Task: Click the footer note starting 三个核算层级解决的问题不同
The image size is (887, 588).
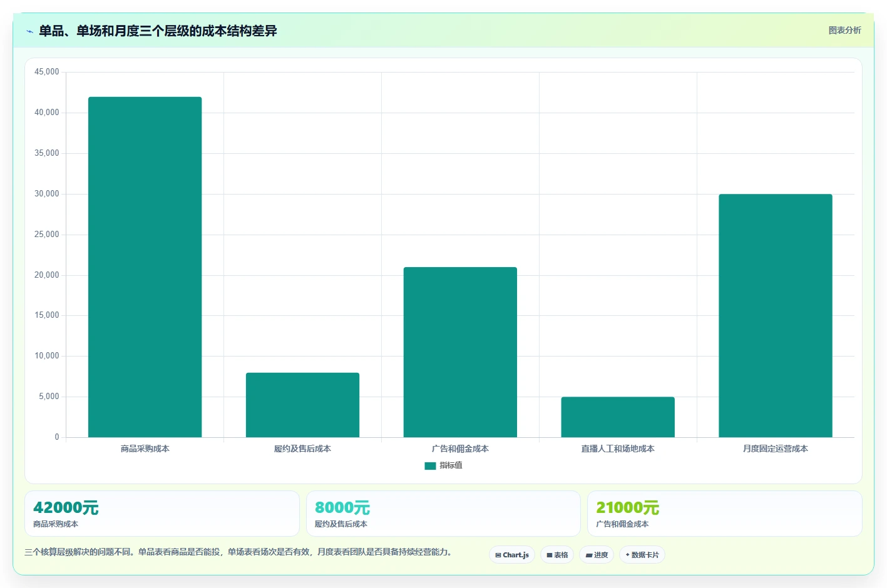Action: pyautogui.click(x=238, y=552)
